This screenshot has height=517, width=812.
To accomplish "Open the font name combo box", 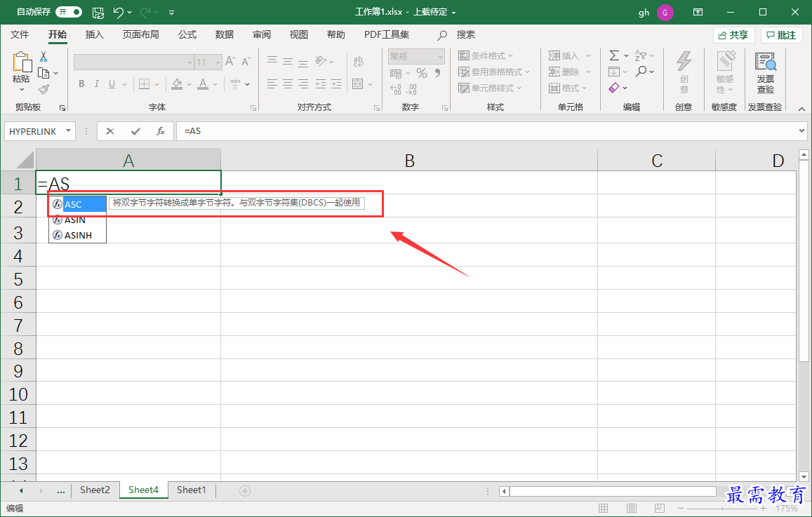I will [133, 62].
